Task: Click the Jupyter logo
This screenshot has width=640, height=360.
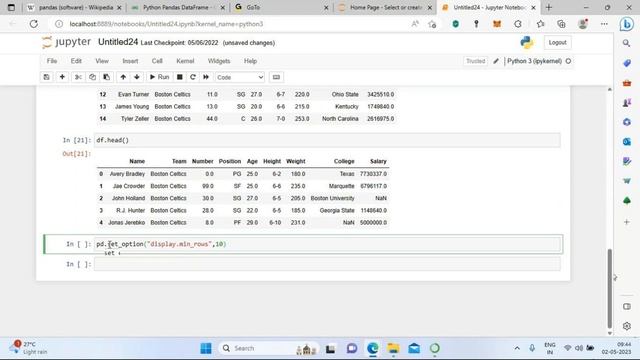Action: [x=66, y=42]
